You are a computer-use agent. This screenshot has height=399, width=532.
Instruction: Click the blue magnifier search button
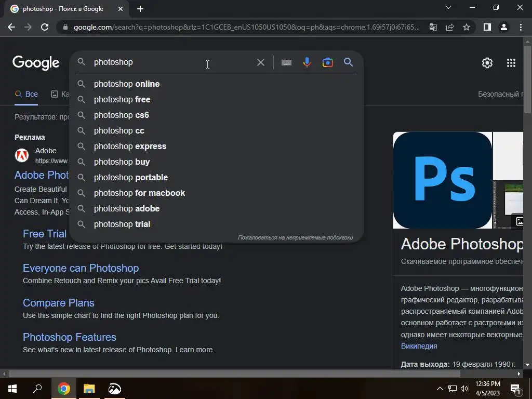[x=348, y=62]
